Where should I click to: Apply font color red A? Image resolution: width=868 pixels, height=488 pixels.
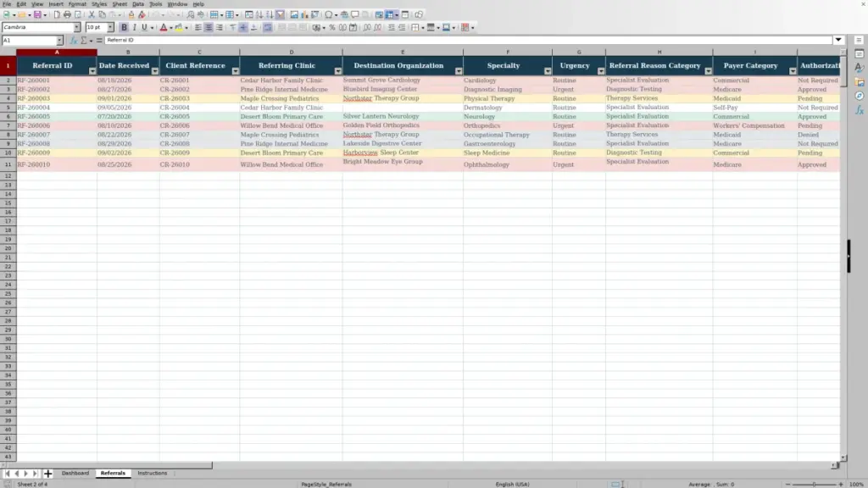tap(164, 27)
